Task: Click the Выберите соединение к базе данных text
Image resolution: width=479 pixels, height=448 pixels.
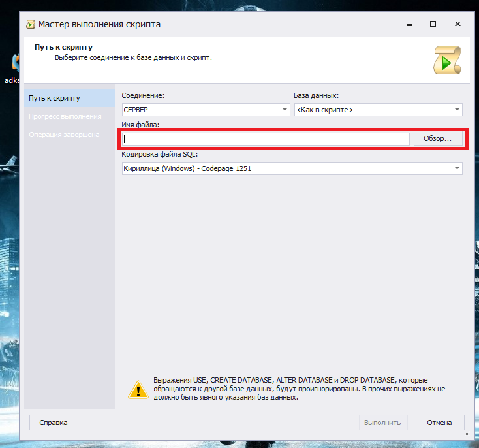Action: click(133, 58)
